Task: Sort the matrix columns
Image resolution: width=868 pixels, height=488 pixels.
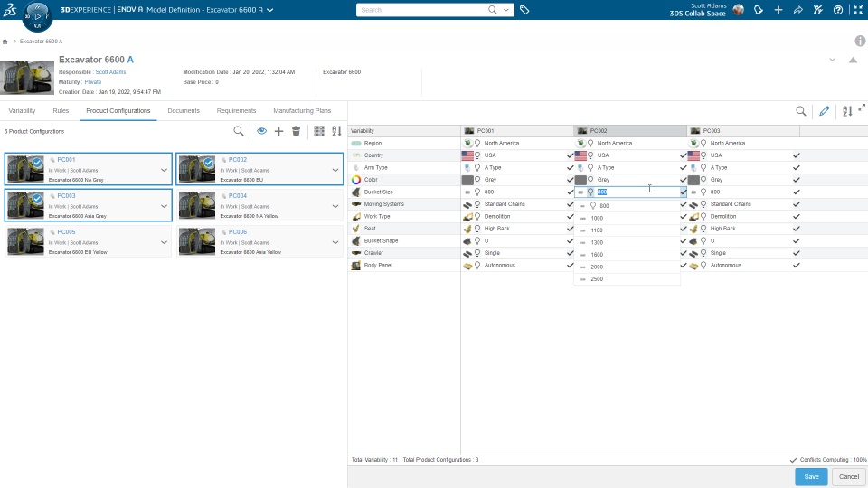Action: [x=847, y=111]
